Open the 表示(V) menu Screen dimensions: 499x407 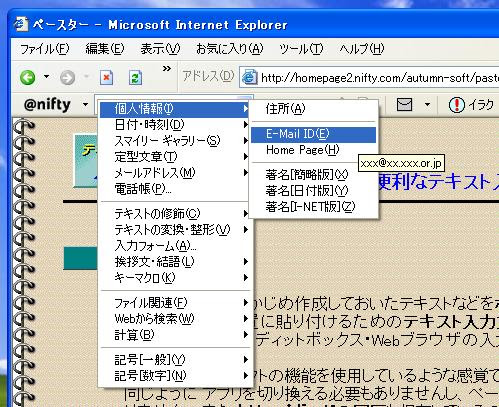point(160,49)
